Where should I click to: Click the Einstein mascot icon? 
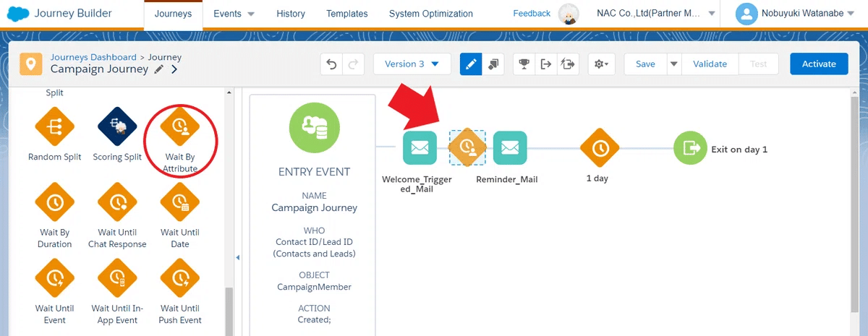tap(569, 14)
